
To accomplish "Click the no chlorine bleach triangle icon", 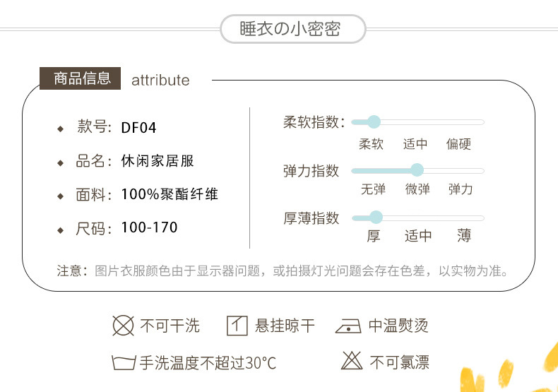I will (x=351, y=362).
